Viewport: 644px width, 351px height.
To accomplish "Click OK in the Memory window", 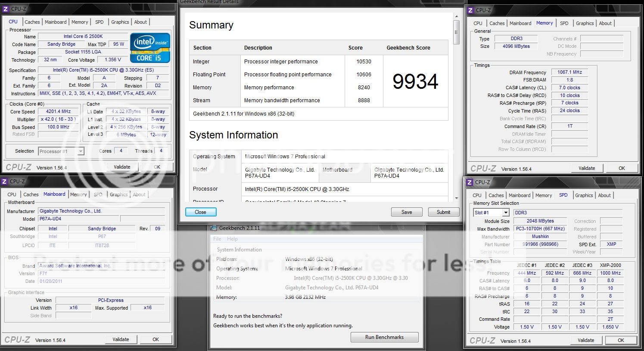I will coord(622,168).
